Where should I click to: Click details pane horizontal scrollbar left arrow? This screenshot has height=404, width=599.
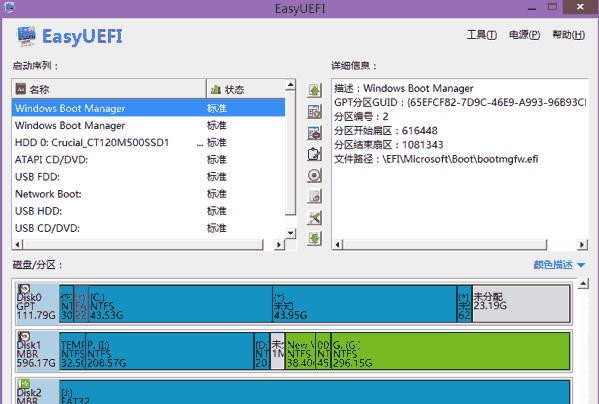(337, 244)
